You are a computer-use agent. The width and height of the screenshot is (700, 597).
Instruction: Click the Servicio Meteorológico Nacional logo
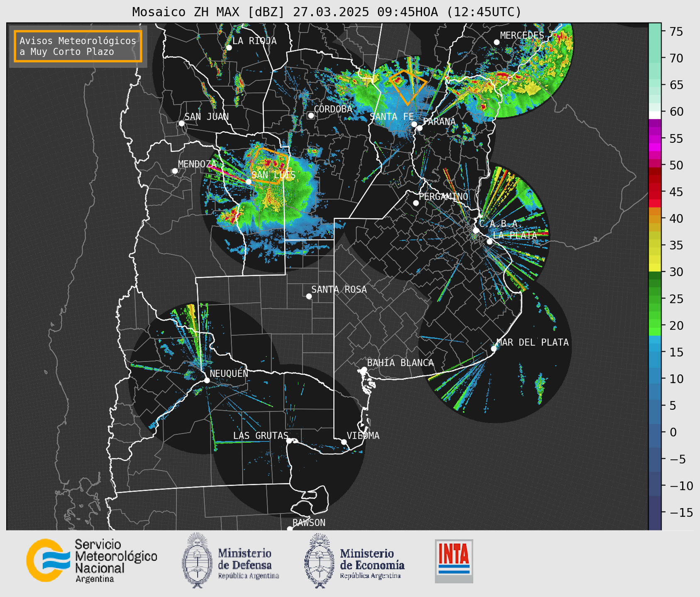point(92,560)
